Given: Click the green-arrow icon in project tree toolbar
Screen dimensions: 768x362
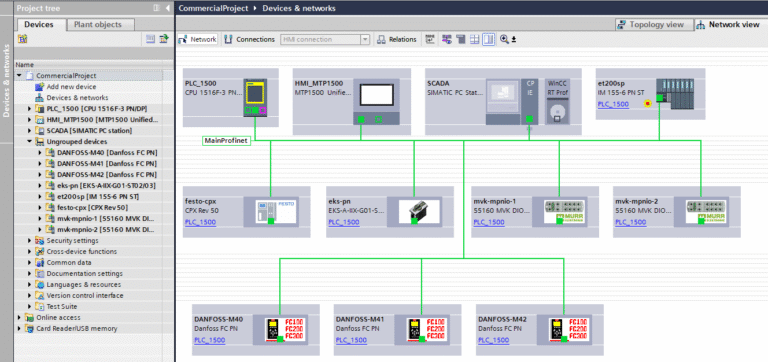Looking at the screenshot, I should pos(164,39).
